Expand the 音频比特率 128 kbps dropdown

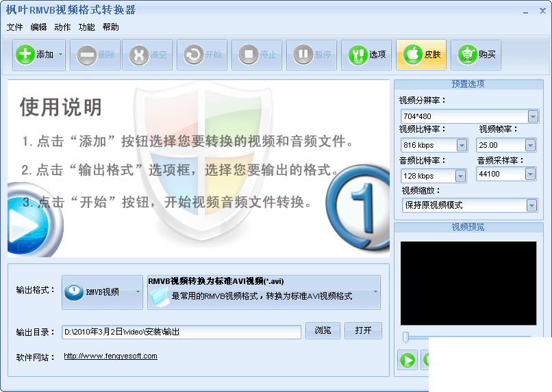coord(460,176)
